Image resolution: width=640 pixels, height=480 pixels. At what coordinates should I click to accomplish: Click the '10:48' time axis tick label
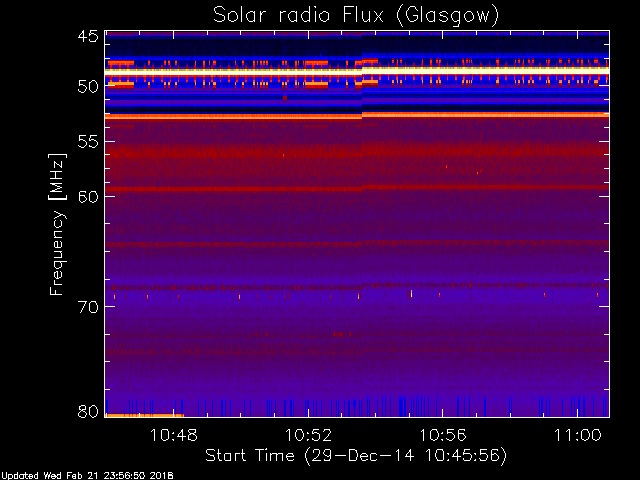(174, 435)
